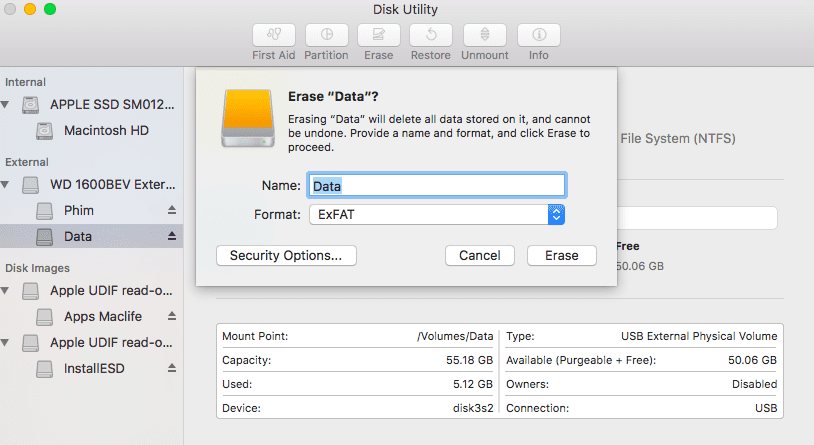814x445 pixels.
Task: Confirm with the Erase button
Action: 561,255
